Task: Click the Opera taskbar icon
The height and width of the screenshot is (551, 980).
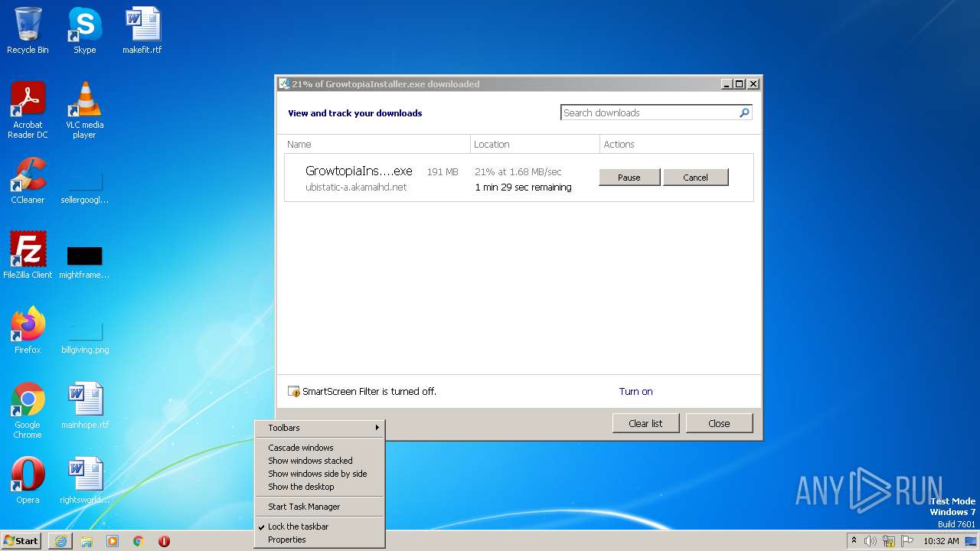Action: (164, 541)
